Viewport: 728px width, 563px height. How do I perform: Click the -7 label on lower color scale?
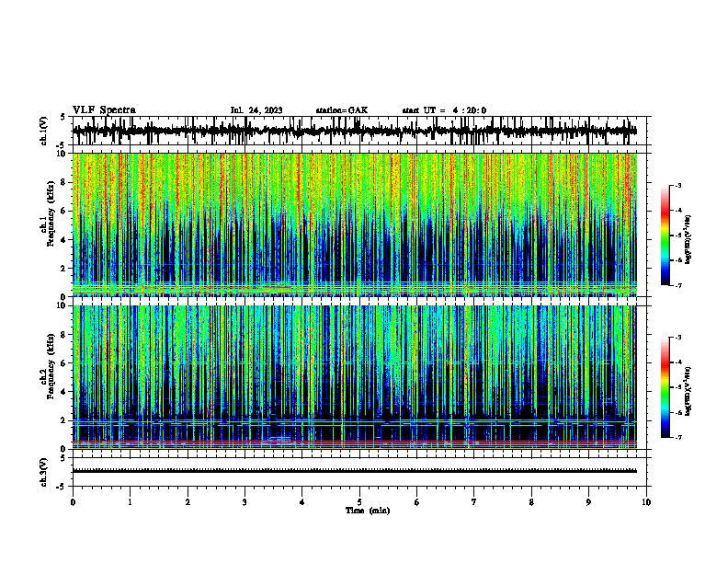pos(677,437)
